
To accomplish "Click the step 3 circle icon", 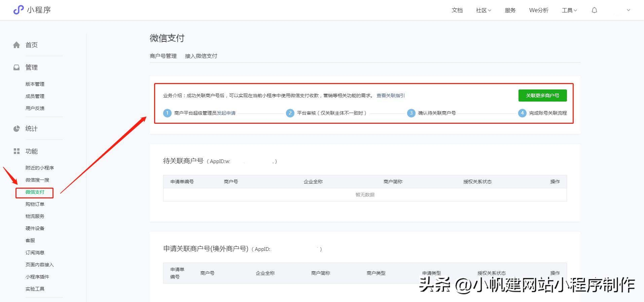I will point(411,113).
